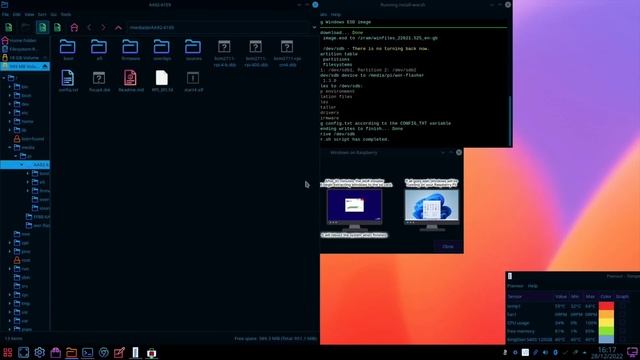Select the bcm2711-rpi-400.dtb file icon
This screenshot has width=640, height=360.
(256, 47)
